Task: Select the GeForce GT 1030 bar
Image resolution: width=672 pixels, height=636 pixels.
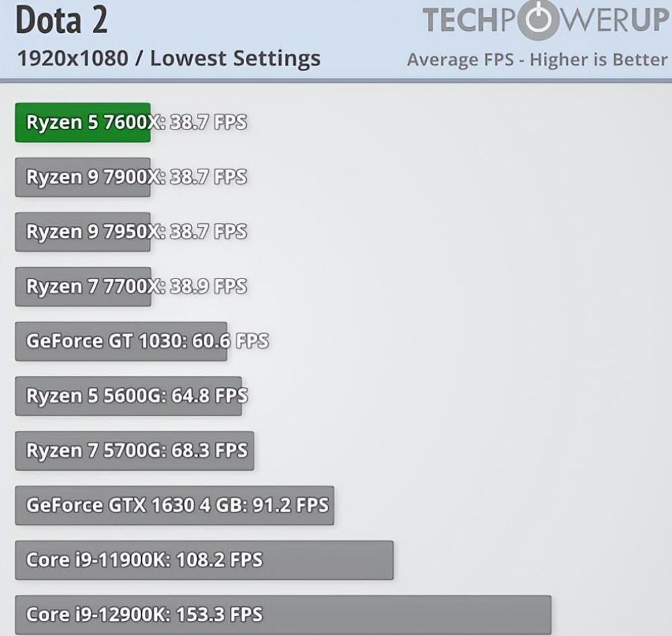Action: (x=121, y=341)
